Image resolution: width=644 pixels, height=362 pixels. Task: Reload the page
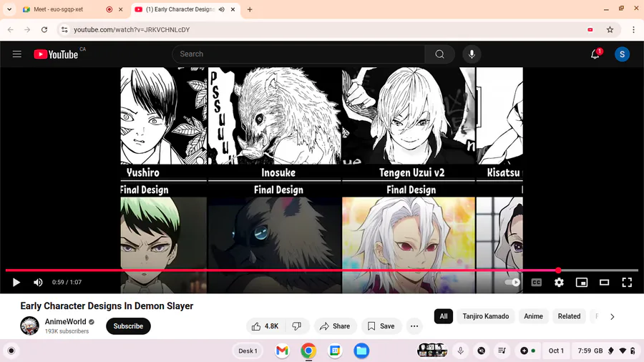(44, 29)
